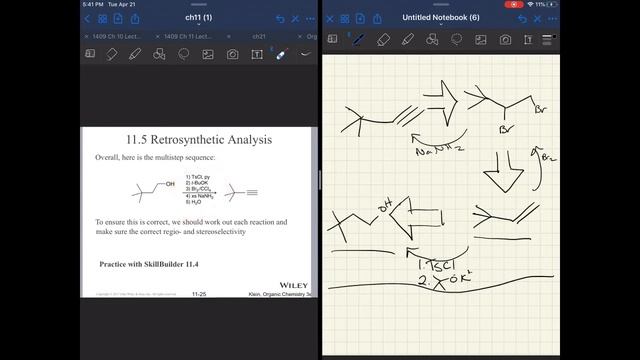640x360 pixels.
Task: Switch to the ch21 tab
Action: click(x=259, y=36)
